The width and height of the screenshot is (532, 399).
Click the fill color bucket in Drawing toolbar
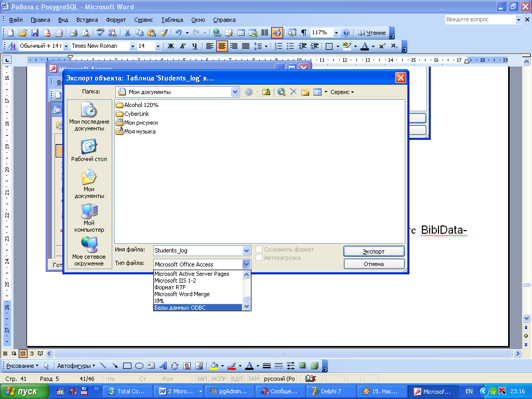click(214, 366)
